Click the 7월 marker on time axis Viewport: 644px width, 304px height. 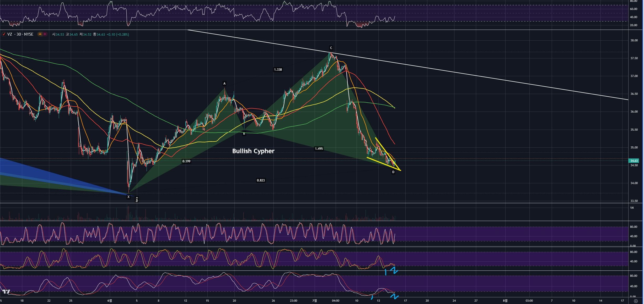point(315,301)
